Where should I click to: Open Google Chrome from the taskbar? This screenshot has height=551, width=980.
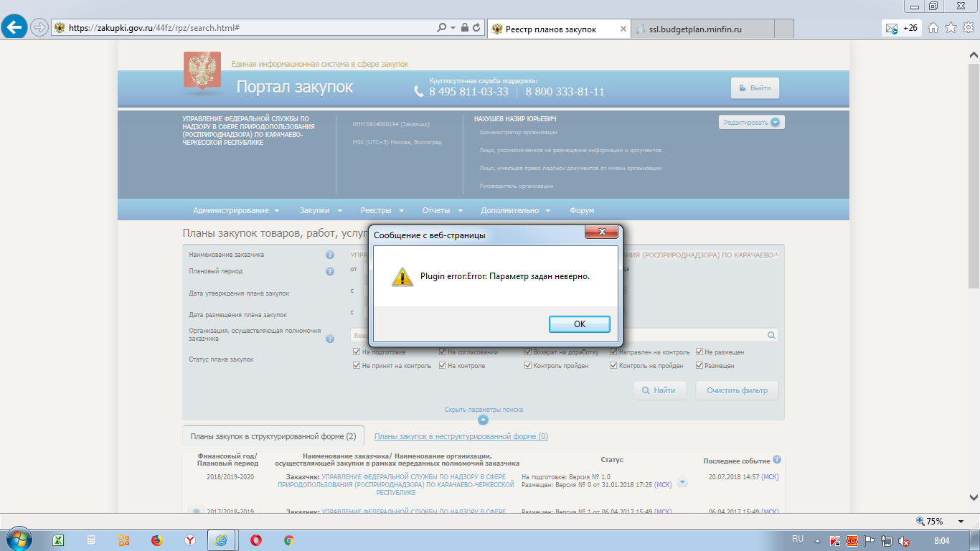pos(289,540)
